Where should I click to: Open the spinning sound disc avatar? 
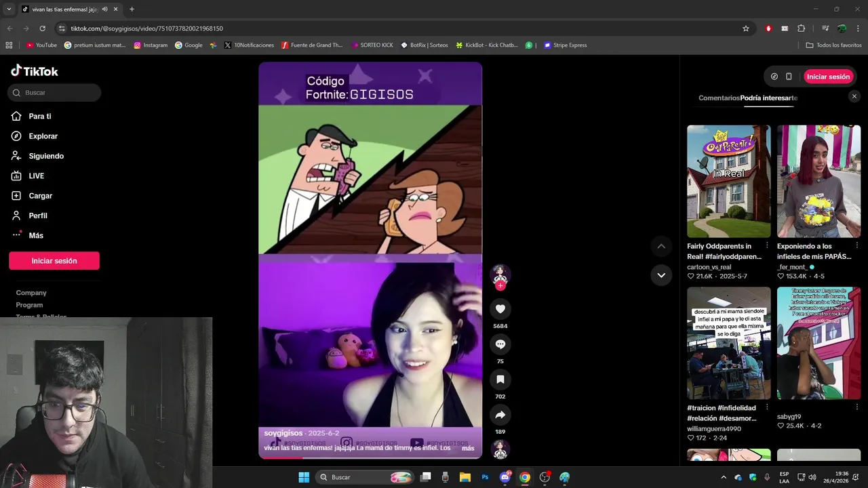pos(500,449)
